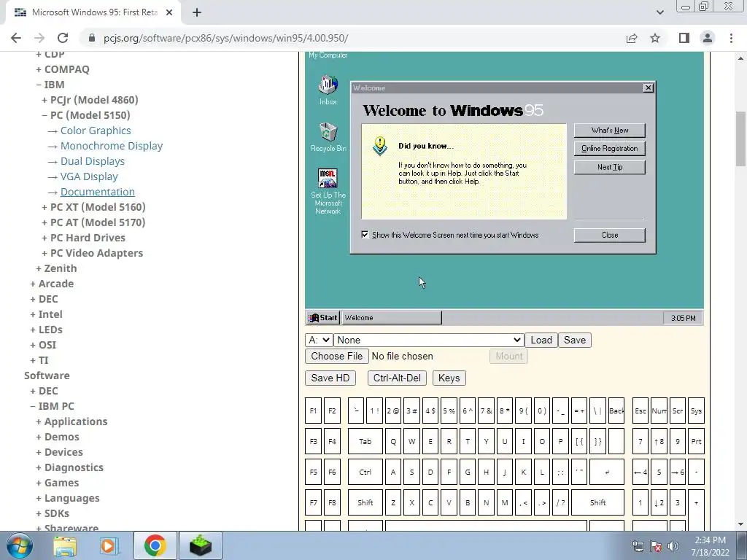Viewport: 747px width, 560px height.
Task: Open the Recycle Bin icon
Action: pos(328,136)
